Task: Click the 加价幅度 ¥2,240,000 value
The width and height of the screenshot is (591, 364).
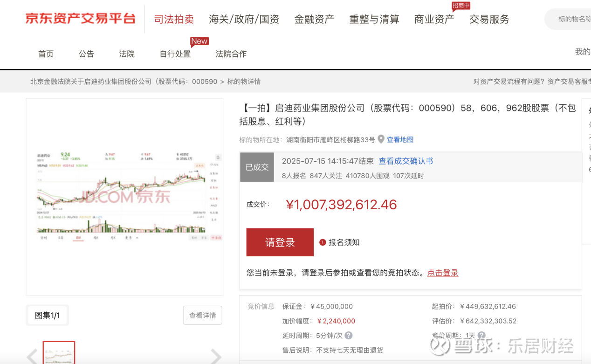Action: 336,321
